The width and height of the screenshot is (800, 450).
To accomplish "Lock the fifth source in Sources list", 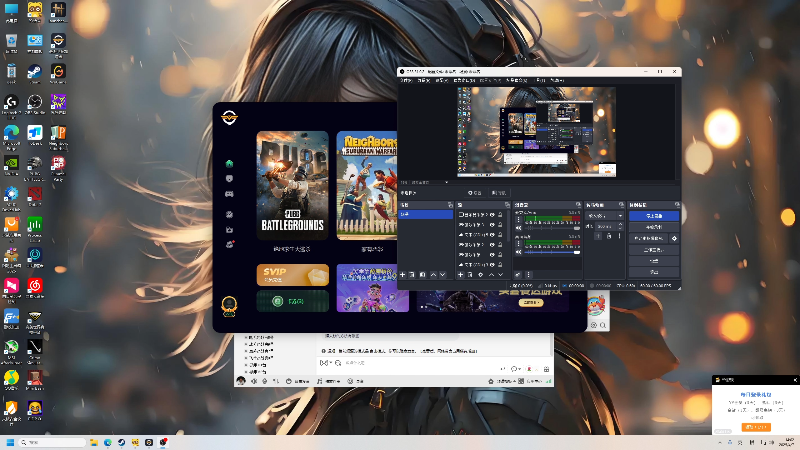I will (x=500, y=255).
